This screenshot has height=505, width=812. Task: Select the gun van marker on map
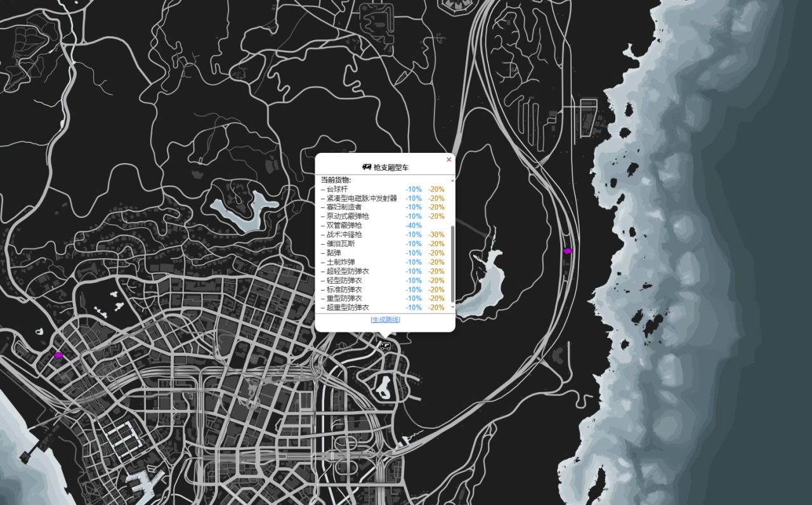[384, 346]
